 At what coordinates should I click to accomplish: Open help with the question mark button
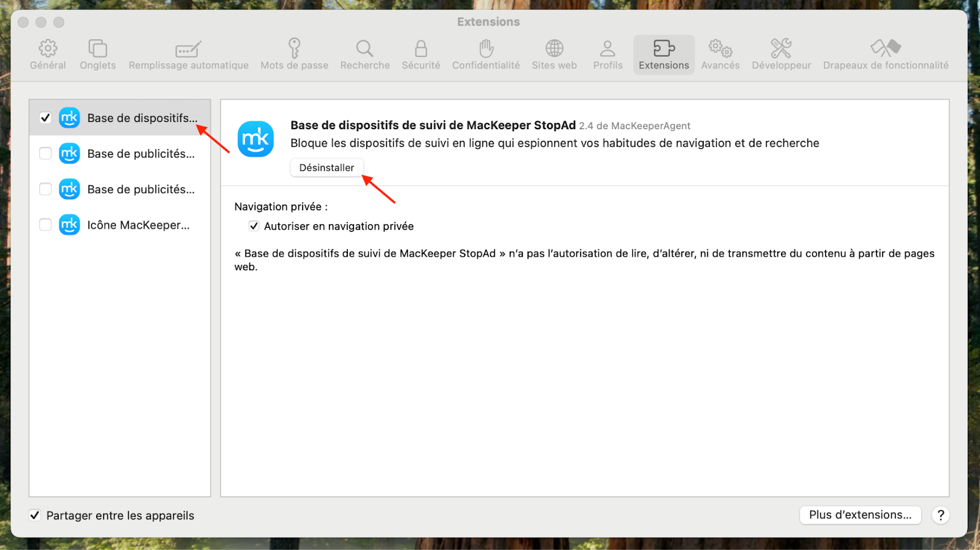(x=941, y=515)
